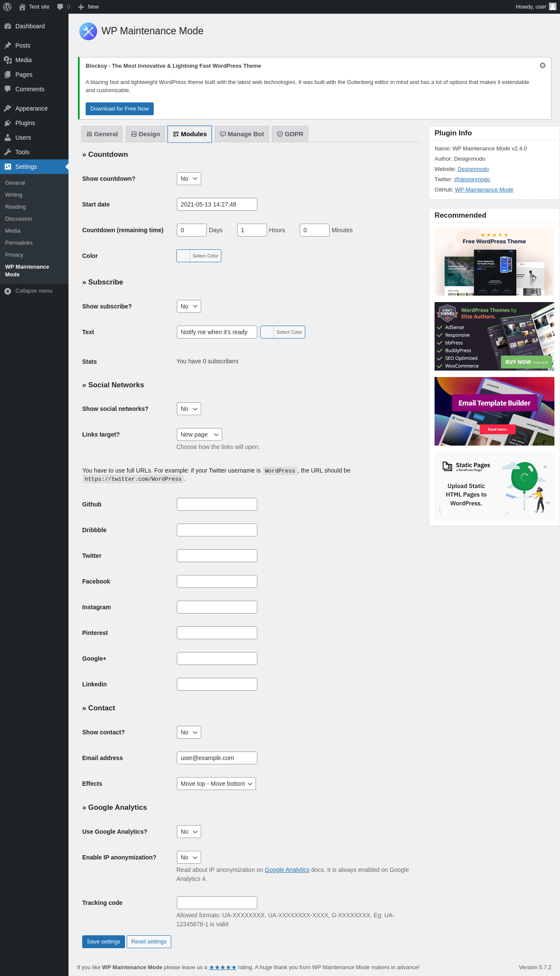Click the five-star rating link
Viewport: 560px width, 976px height.
click(x=223, y=967)
